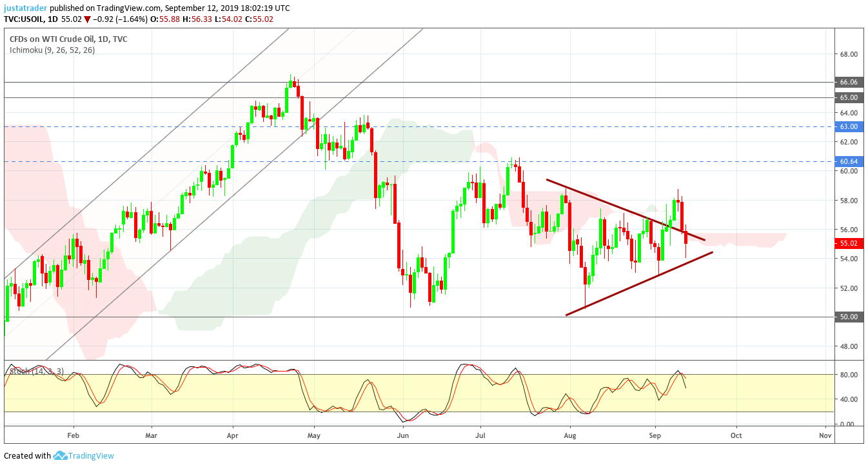Click the 65.00 horizontal line price label
The height and width of the screenshot is (467, 868).
[x=849, y=97]
